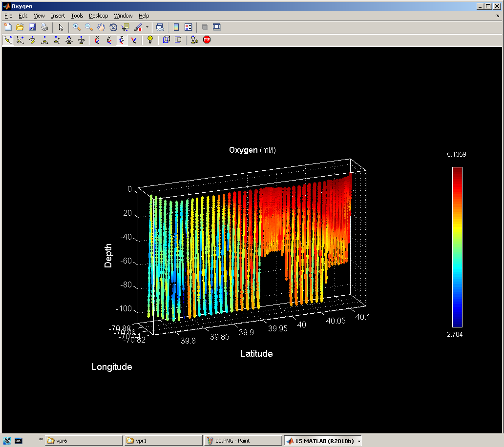Switch to the vpr6 folder taskbar button
This screenshot has height=447, width=504.
tap(84, 441)
